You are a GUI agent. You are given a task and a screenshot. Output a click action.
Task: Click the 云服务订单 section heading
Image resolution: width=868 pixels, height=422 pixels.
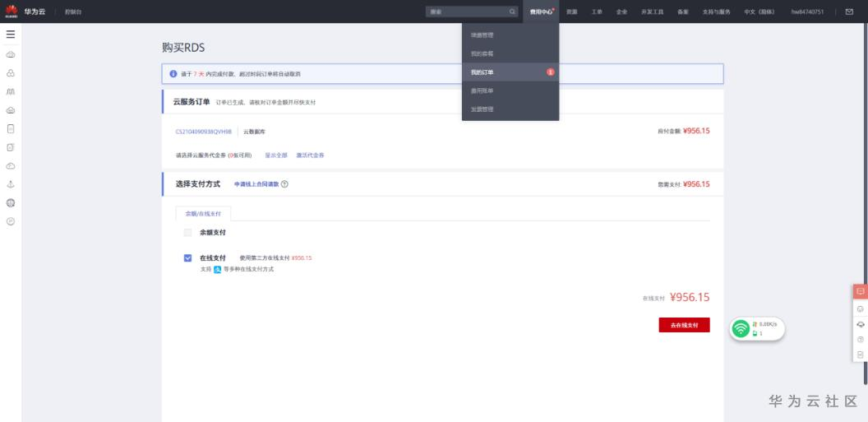coord(192,102)
